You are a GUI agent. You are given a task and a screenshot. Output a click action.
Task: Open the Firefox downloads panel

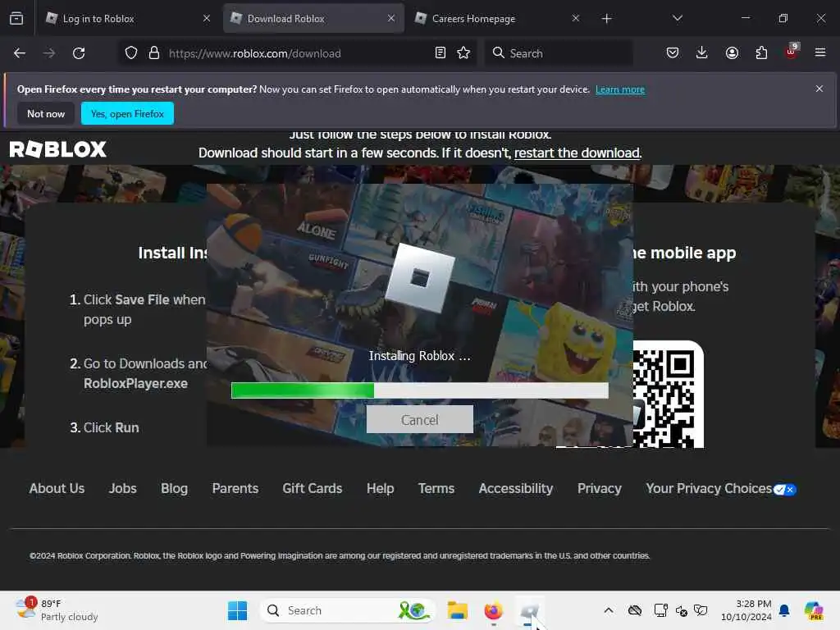coord(702,52)
